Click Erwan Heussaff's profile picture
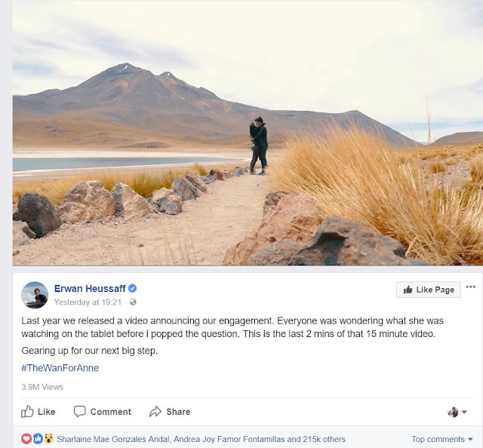This screenshot has height=448, width=483. coord(35,295)
